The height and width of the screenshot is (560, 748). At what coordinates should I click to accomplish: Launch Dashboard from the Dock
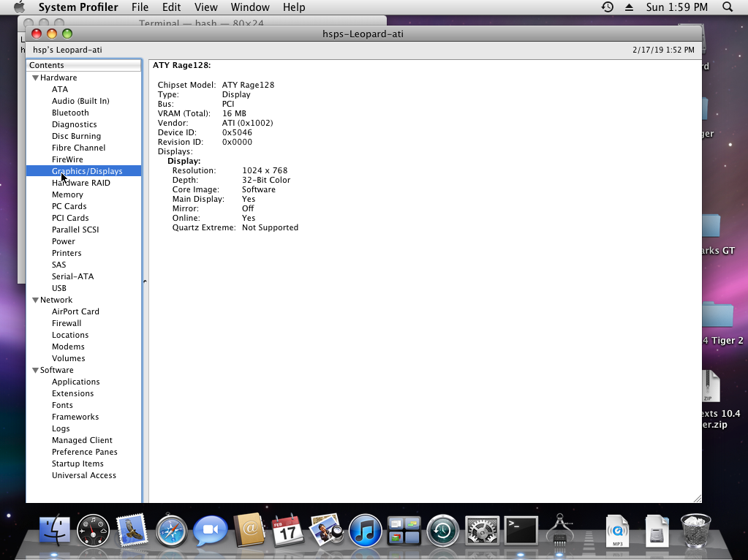click(x=93, y=530)
